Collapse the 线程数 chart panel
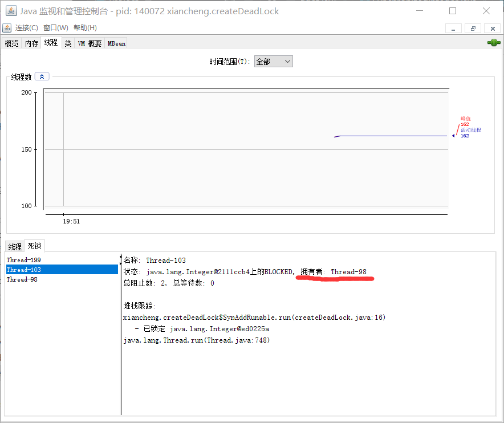 pyautogui.click(x=42, y=76)
